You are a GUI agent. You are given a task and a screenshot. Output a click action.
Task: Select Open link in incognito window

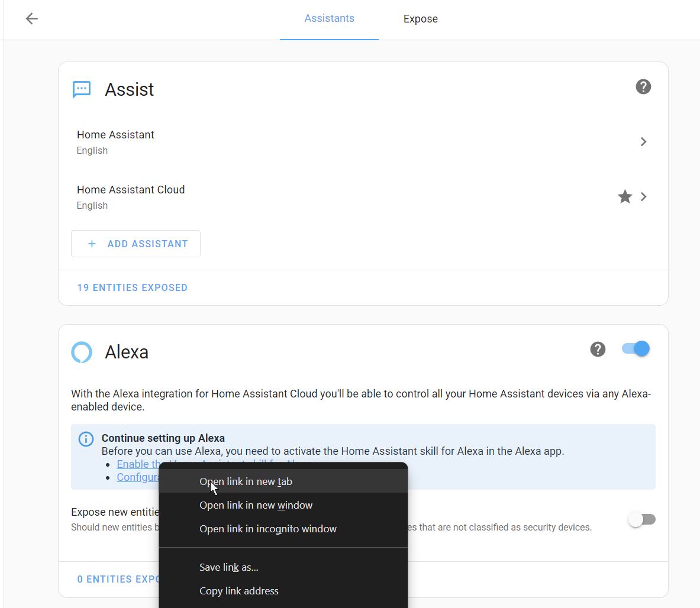coord(267,529)
